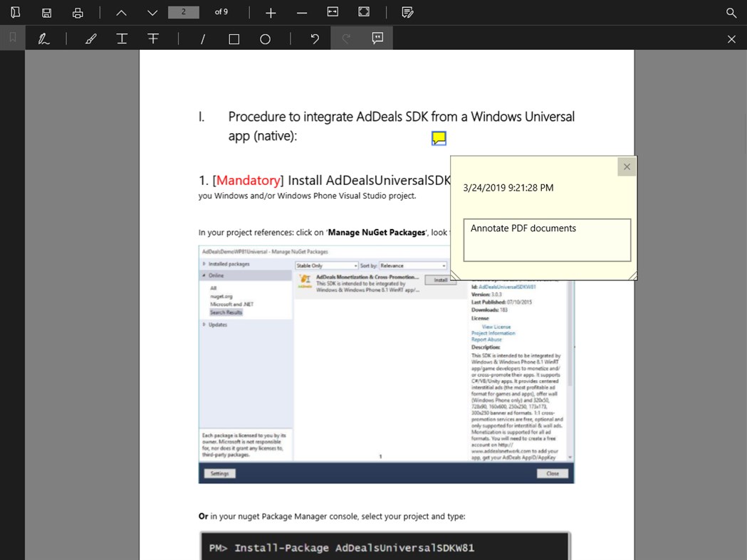Zoom out with minus icon
Image resolution: width=747 pixels, height=560 pixels.
[301, 13]
